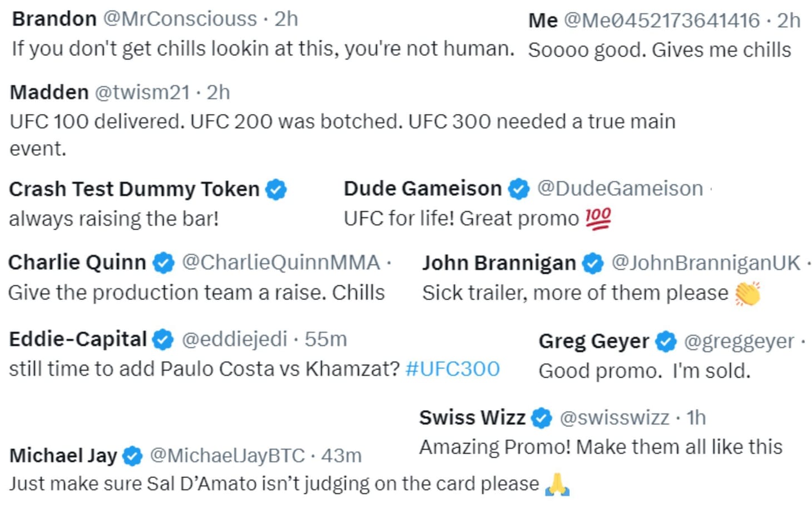812x508 pixels.
Task: Visit the @CharlieQuinnMMA handle
Action: [281, 263]
